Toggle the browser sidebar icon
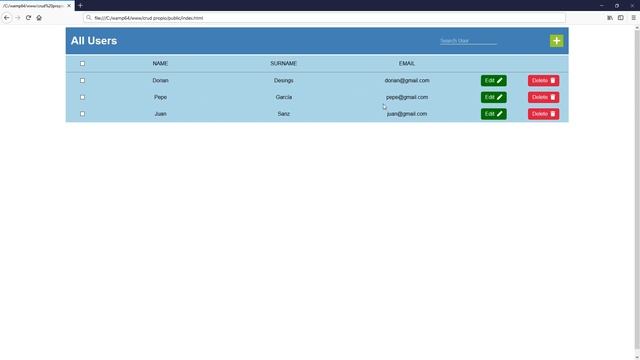The image size is (640, 360). coord(620,18)
